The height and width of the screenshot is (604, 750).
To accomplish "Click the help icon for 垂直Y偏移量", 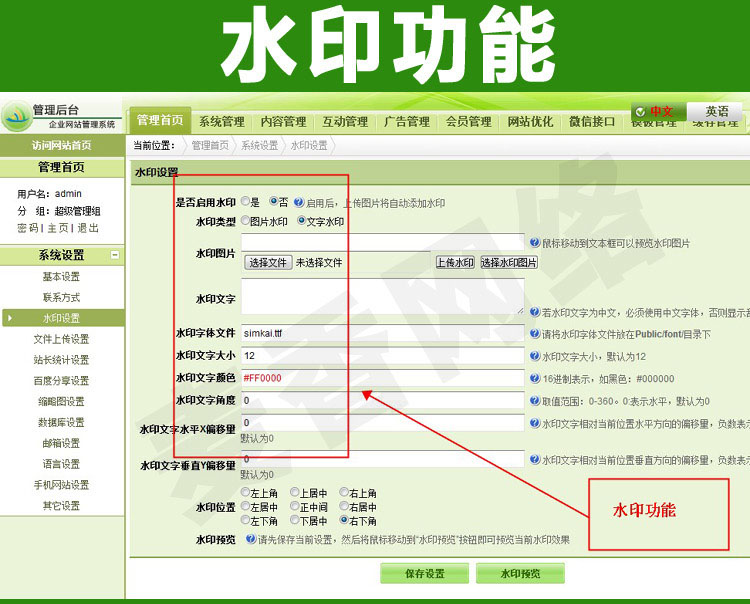I will [535, 459].
